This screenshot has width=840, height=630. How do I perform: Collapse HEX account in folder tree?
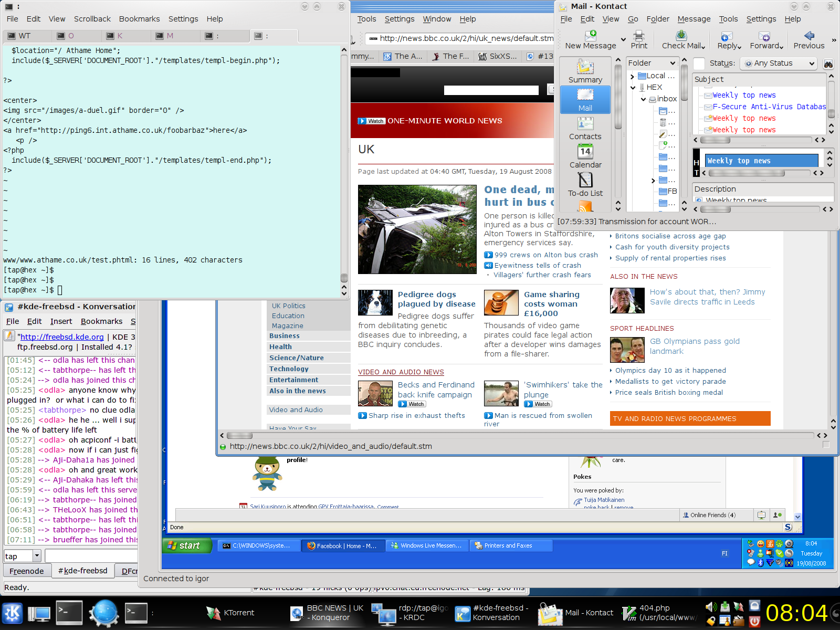[633, 88]
